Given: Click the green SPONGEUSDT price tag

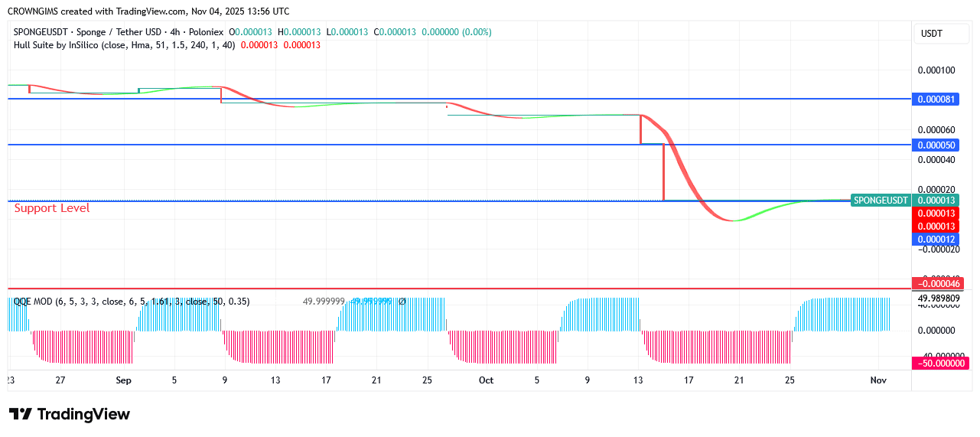Looking at the screenshot, I should point(881,201).
